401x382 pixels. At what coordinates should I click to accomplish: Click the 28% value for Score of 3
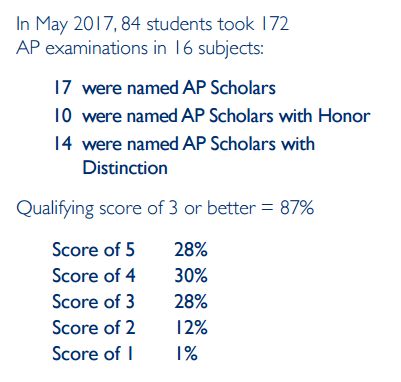click(x=191, y=302)
